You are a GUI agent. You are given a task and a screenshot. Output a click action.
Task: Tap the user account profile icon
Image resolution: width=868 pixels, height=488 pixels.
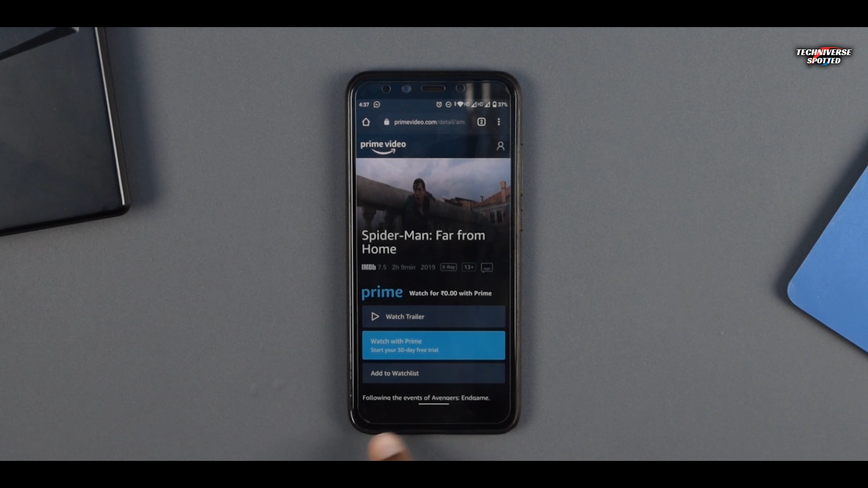501,146
